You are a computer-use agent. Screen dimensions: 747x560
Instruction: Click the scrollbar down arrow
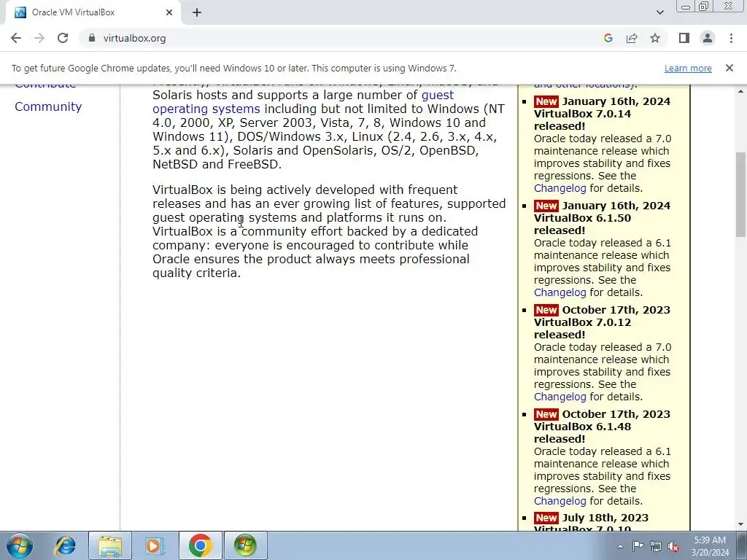(x=741, y=524)
